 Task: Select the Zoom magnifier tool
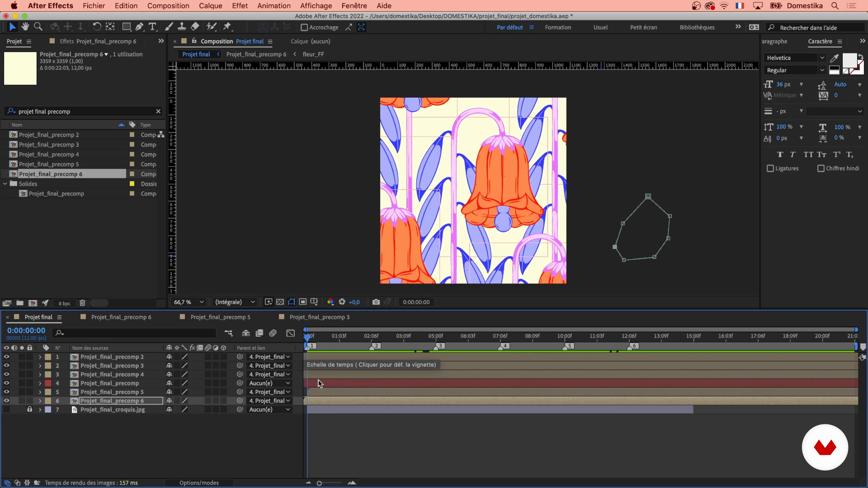(38, 27)
